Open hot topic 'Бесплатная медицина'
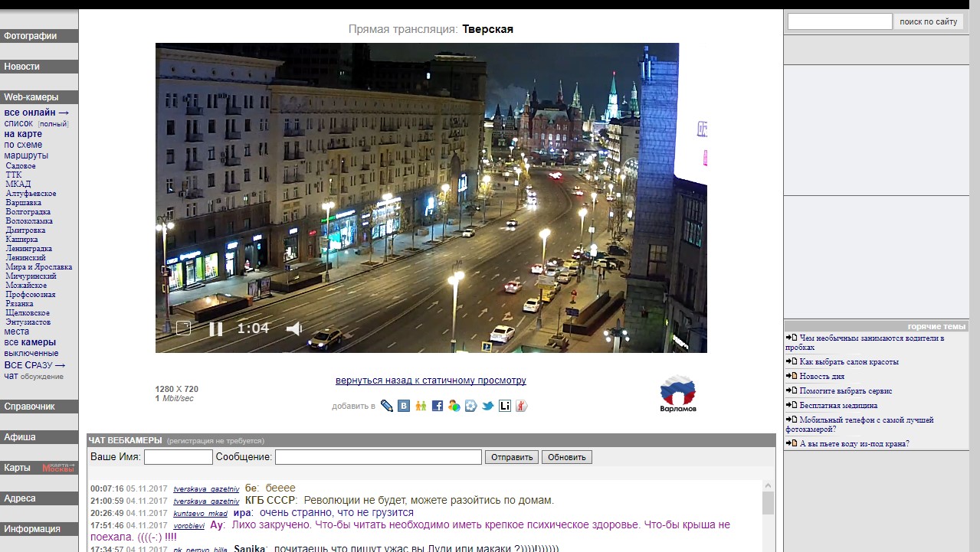980x552 pixels. click(839, 406)
